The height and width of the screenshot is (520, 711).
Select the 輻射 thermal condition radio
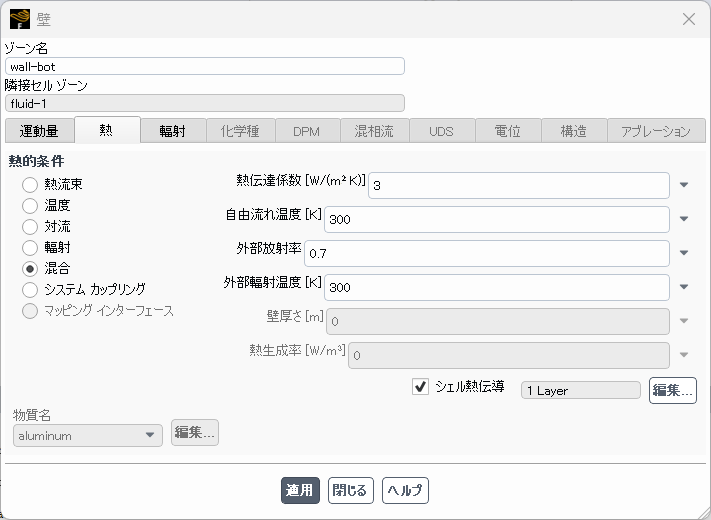click(x=30, y=248)
